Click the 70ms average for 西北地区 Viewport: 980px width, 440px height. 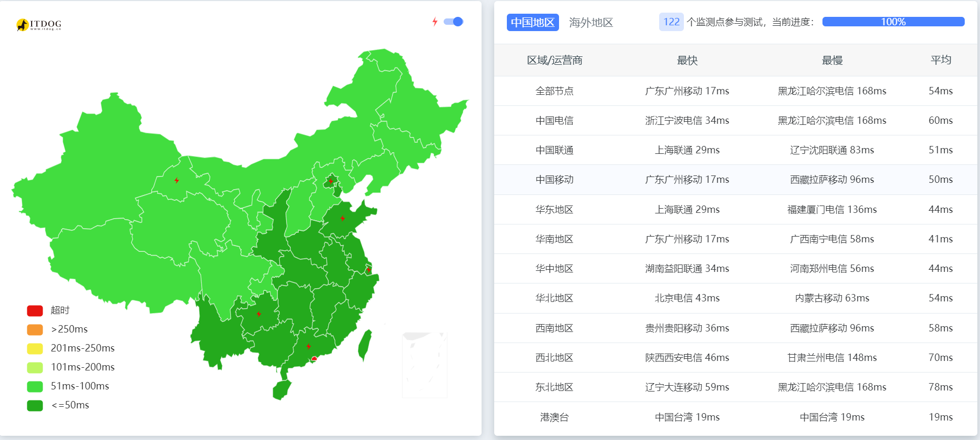coord(940,358)
